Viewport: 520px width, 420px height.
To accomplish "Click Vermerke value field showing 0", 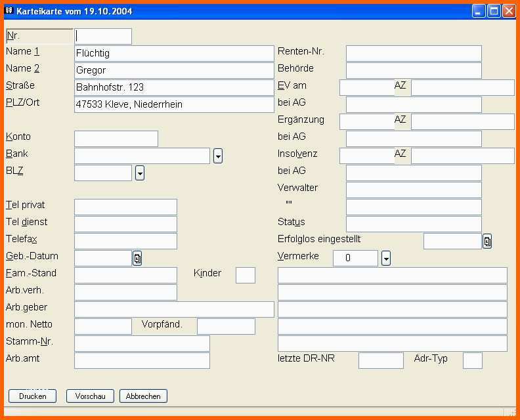I will pos(355,258).
